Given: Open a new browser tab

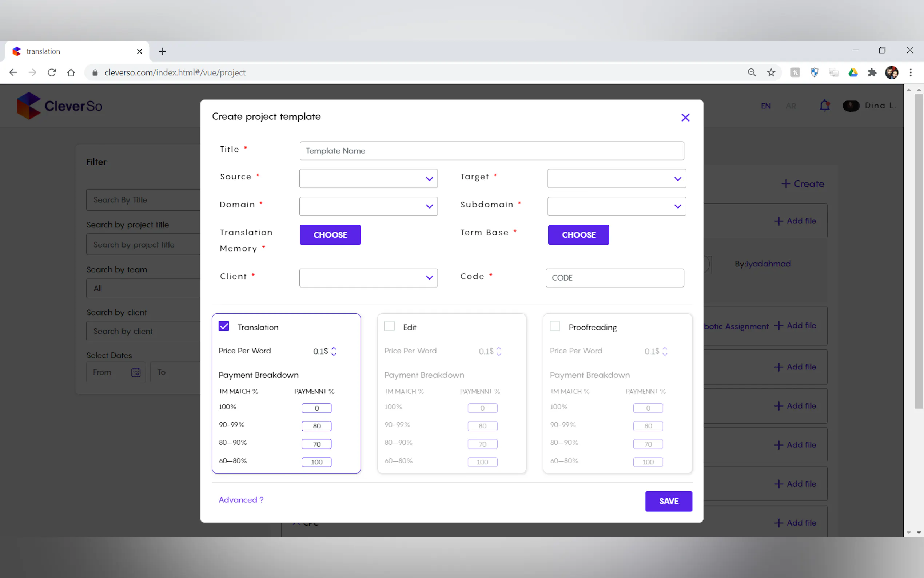Looking at the screenshot, I should (x=162, y=51).
